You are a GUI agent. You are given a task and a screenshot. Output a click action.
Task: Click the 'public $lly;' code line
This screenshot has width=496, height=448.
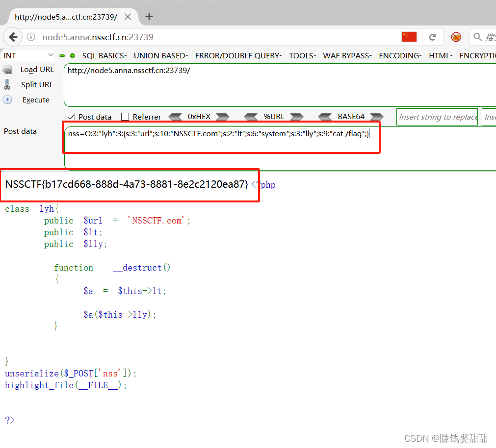pos(76,244)
